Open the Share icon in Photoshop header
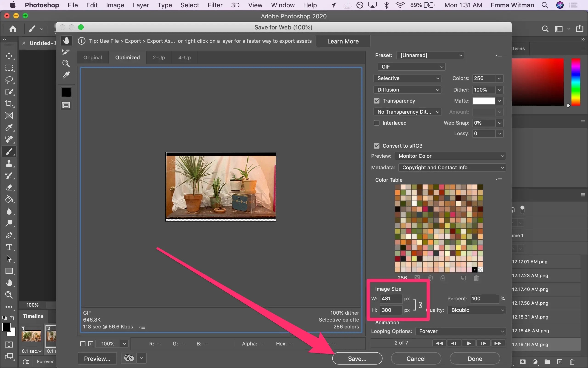 pyautogui.click(x=580, y=29)
